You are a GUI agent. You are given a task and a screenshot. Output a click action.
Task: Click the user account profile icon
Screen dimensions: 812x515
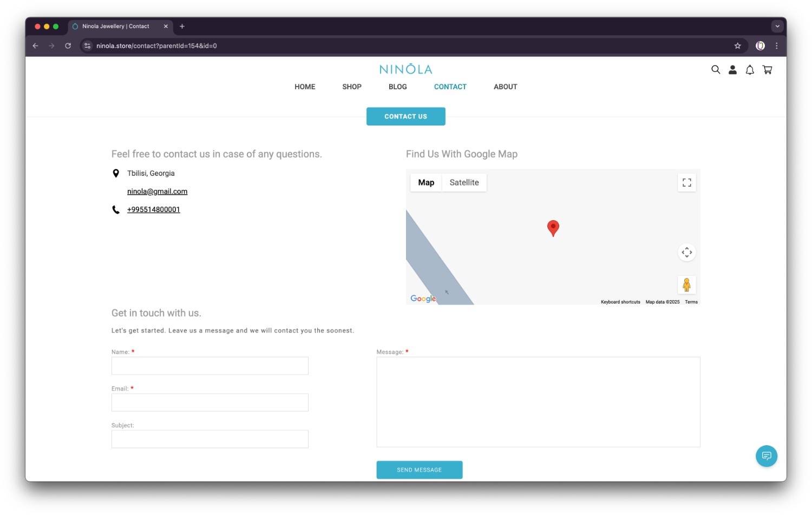click(x=732, y=70)
